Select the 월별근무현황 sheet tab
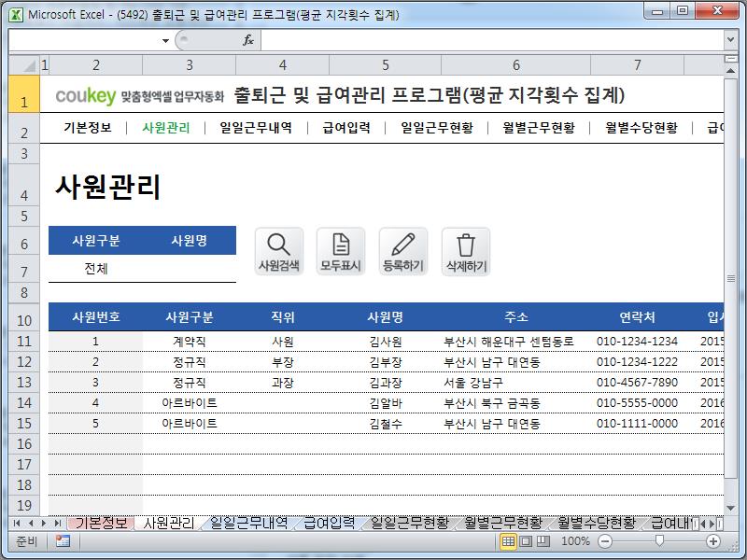This screenshot has height=560, width=747. (503, 523)
